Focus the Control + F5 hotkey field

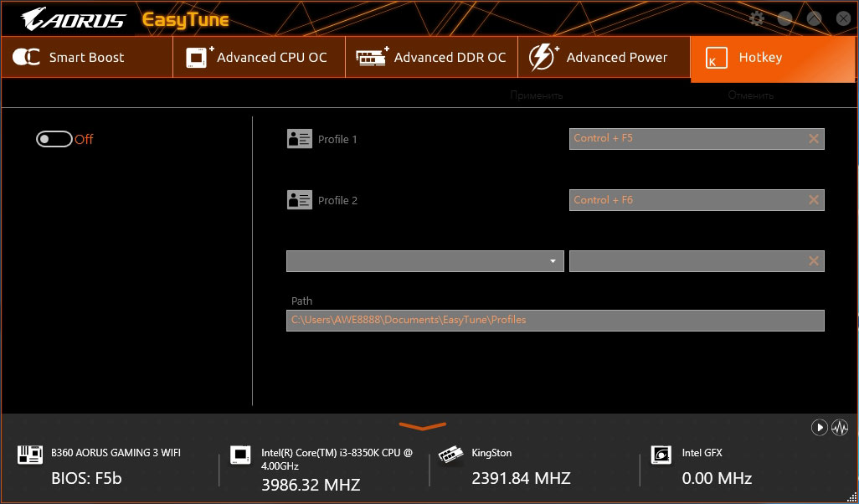click(x=697, y=139)
